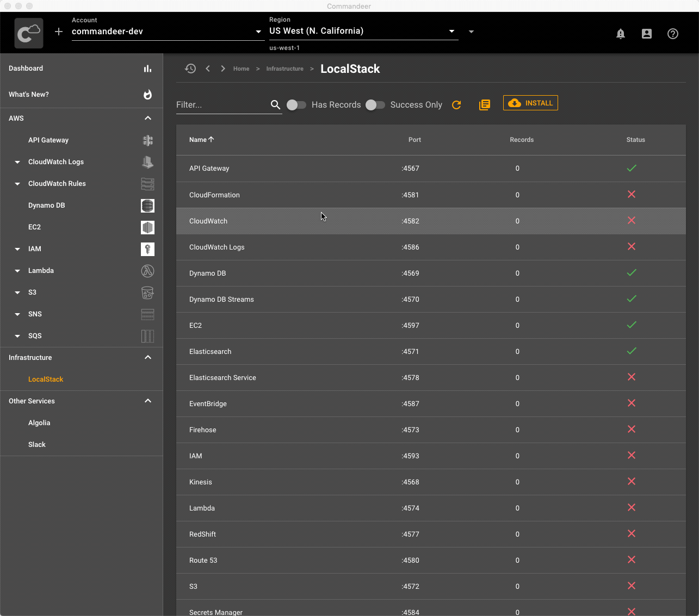This screenshot has width=699, height=616.
Task: Click the API Gateway sidebar icon
Action: pyautogui.click(x=147, y=140)
